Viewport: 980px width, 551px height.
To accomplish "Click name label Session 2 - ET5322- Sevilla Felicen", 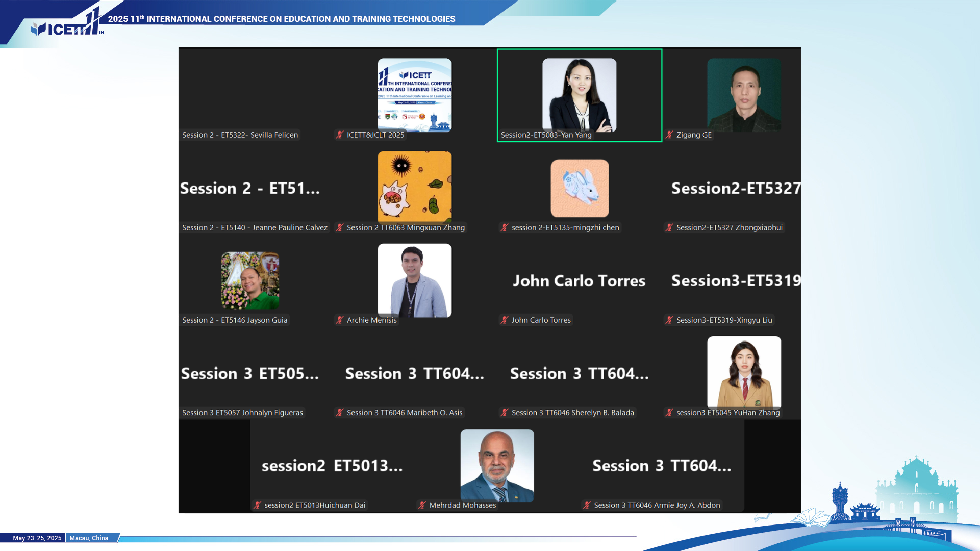I will pyautogui.click(x=240, y=135).
